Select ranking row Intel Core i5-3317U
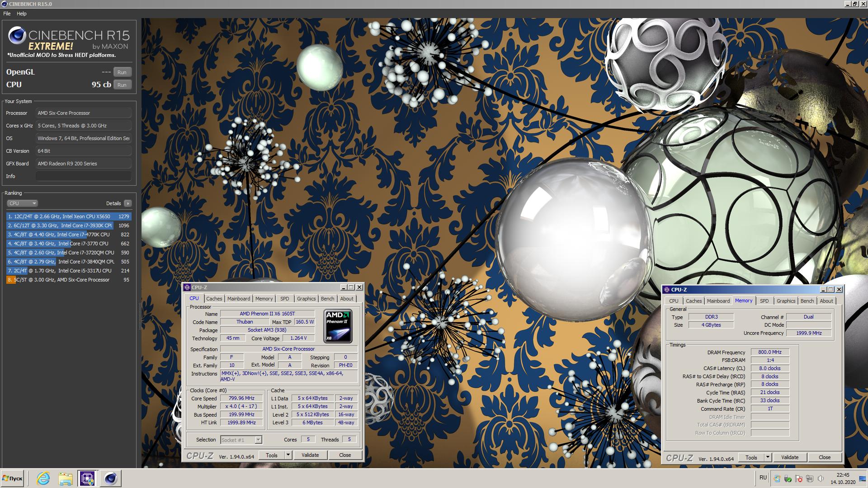Image resolution: width=868 pixels, height=488 pixels. pyautogui.click(x=69, y=271)
